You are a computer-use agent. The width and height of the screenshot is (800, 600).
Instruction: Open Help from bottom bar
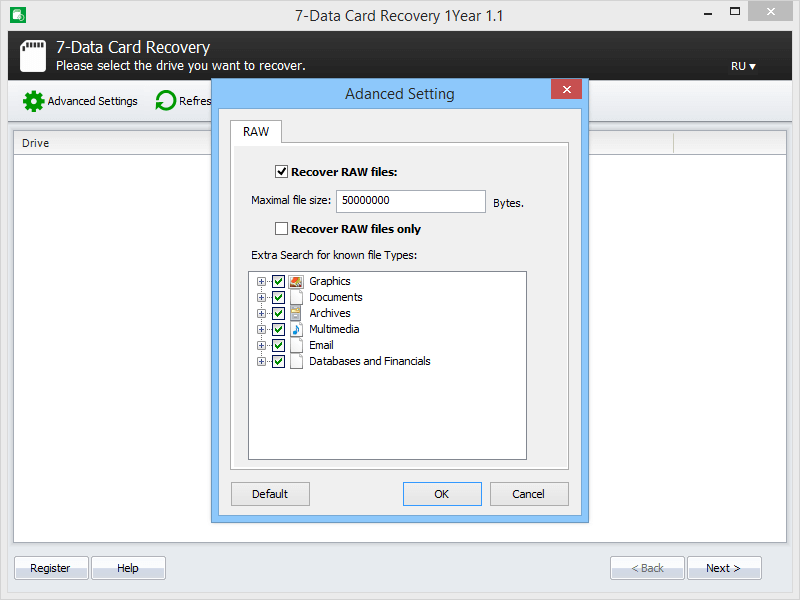(x=128, y=568)
